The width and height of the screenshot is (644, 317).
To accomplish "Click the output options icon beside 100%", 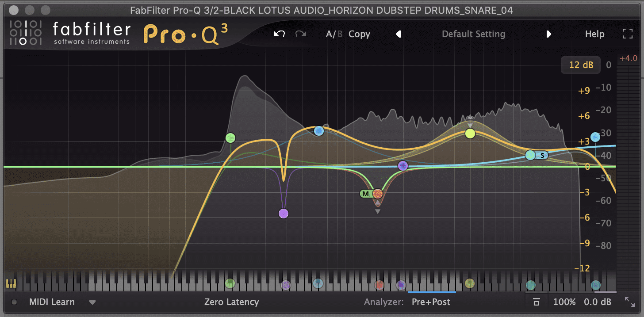I will click(x=536, y=302).
